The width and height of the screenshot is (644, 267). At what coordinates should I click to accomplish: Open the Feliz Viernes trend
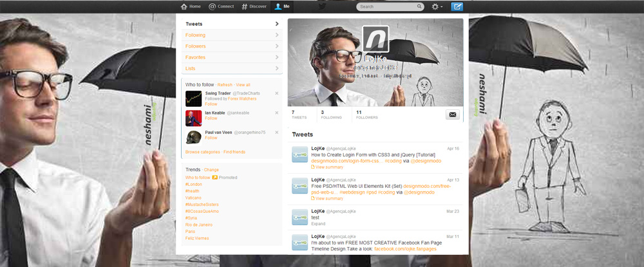(197, 238)
